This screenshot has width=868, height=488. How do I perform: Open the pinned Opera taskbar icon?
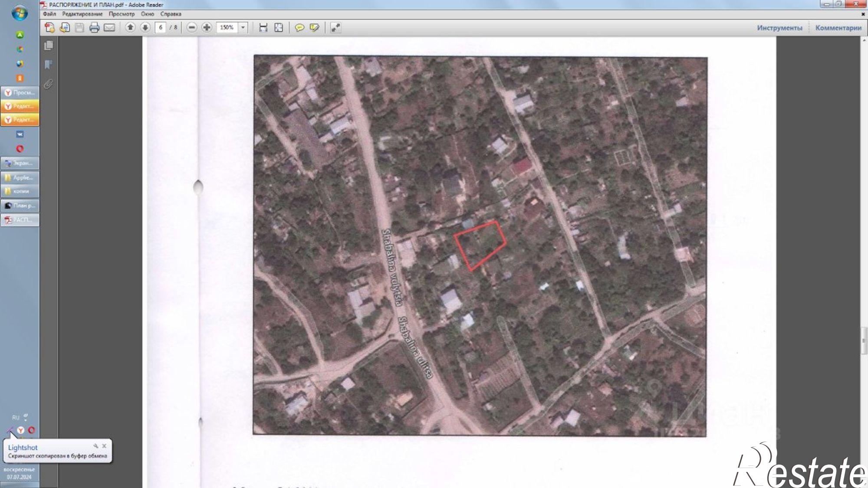click(x=20, y=149)
